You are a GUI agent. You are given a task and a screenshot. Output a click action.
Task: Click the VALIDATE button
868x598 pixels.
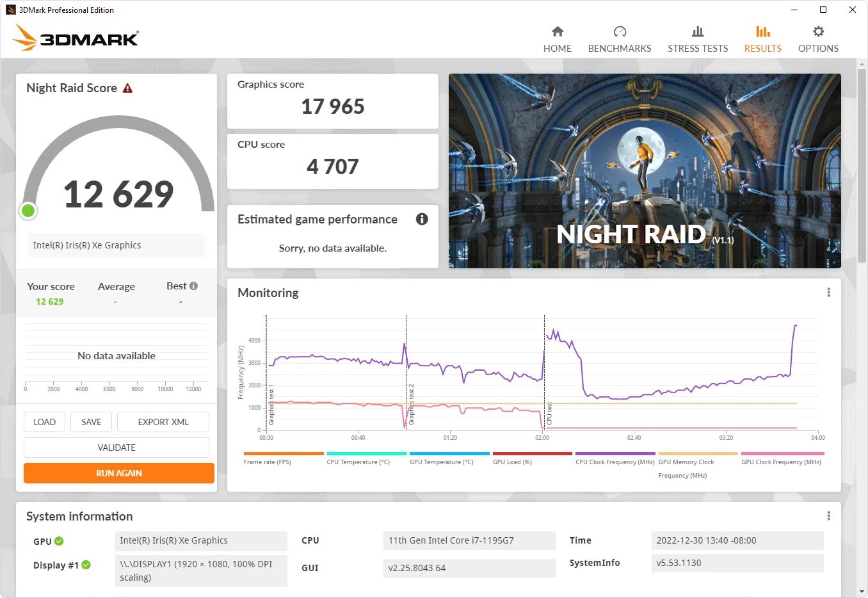117,448
